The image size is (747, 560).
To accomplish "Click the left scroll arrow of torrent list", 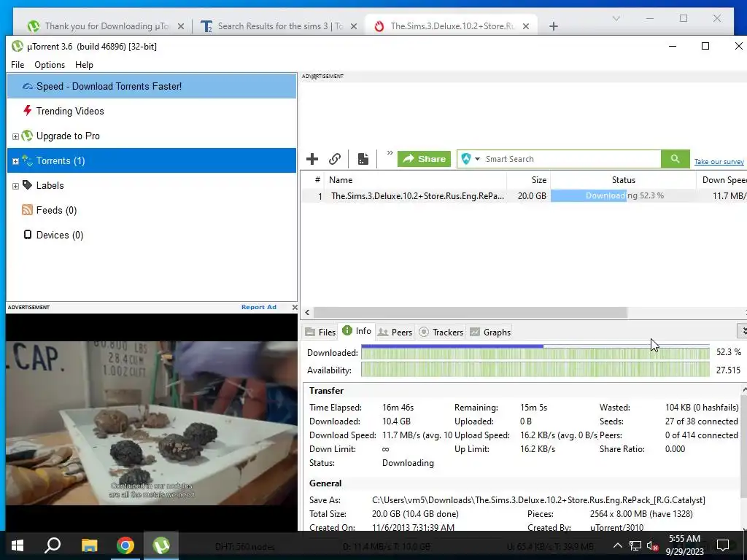I will coord(307,312).
